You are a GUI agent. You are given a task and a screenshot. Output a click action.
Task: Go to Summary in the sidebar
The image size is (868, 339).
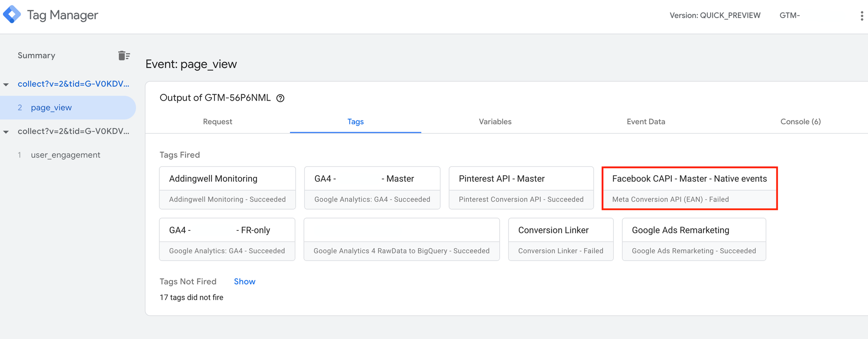click(x=36, y=56)
